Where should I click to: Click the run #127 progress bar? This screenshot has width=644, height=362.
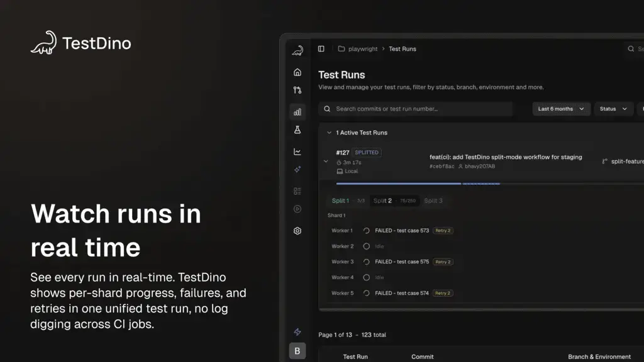click(x=490, y=184)
